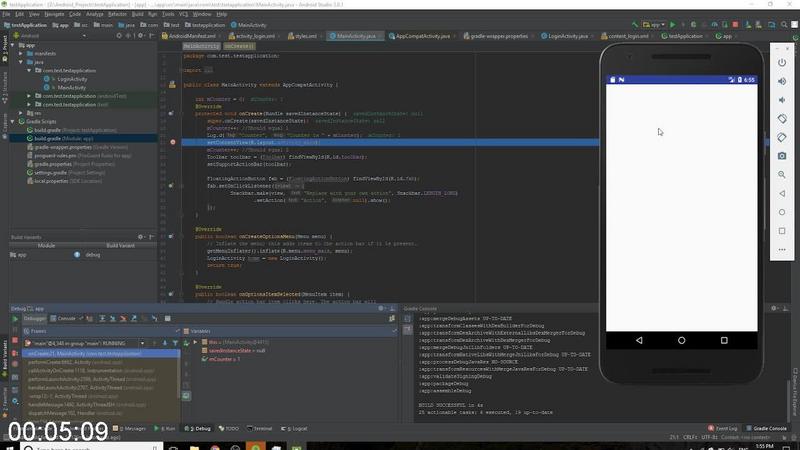Select onCreate frame in Frames list
This screenshot has width=800, height=450.
[x=101, y=354]
